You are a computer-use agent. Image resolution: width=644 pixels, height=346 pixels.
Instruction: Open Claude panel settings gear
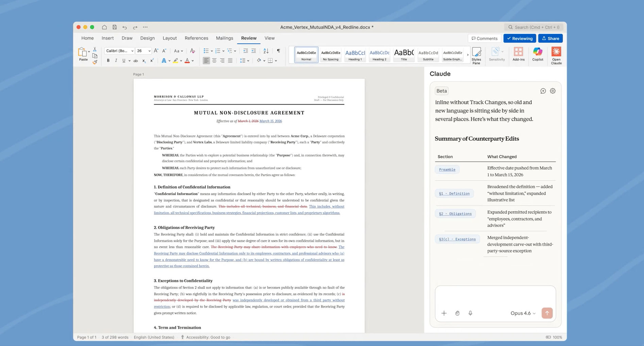point(553,91)
